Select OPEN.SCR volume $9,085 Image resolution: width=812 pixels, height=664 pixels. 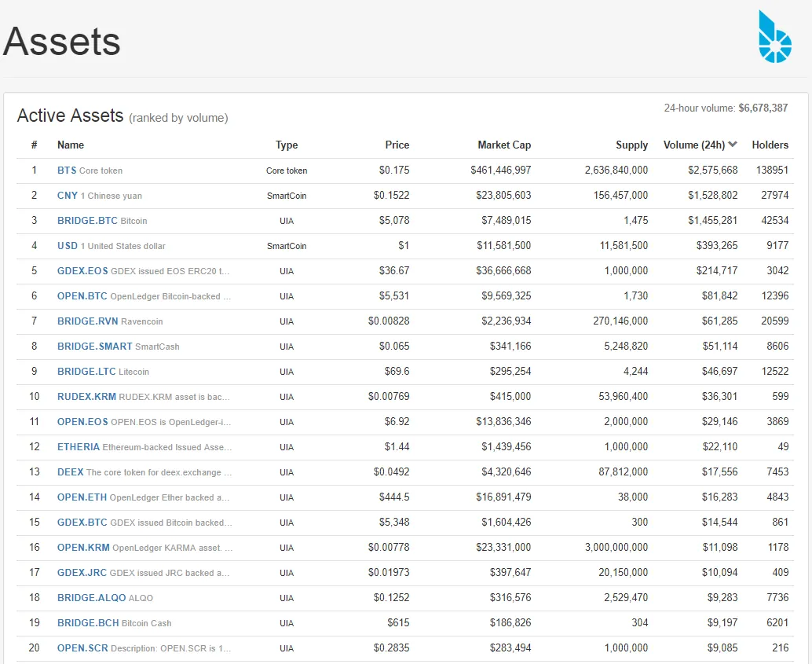pos(722,648)
